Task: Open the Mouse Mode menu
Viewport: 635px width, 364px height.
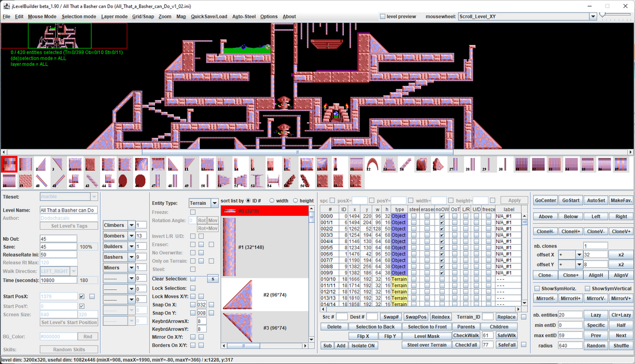Action: click(42, 17)
